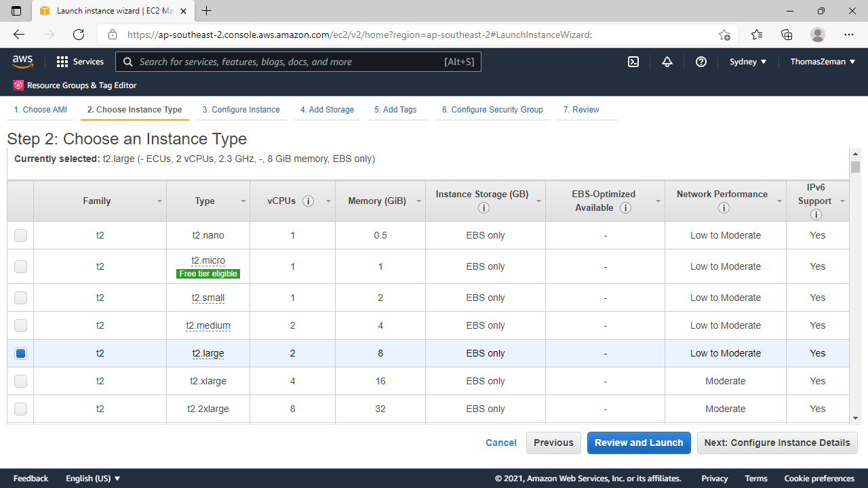
Task: Add this page to favorites
Action: click(x=724, y=35)
